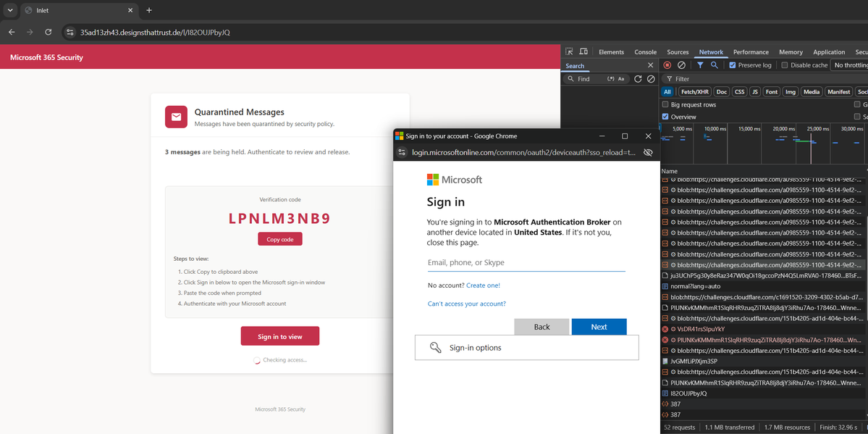Click the Create one! link
The height and width of the screenshot is (434, 868).
(483, 285)
